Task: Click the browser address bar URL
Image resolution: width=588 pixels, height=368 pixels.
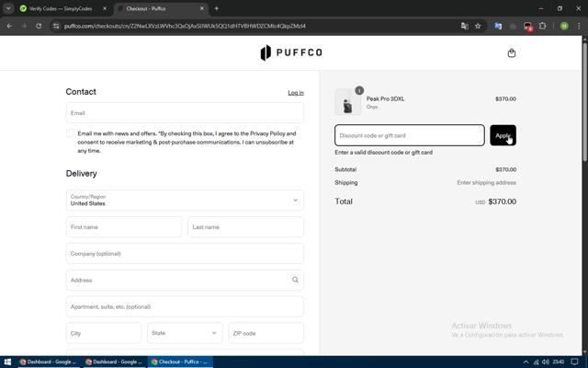Action: point(185,26)
